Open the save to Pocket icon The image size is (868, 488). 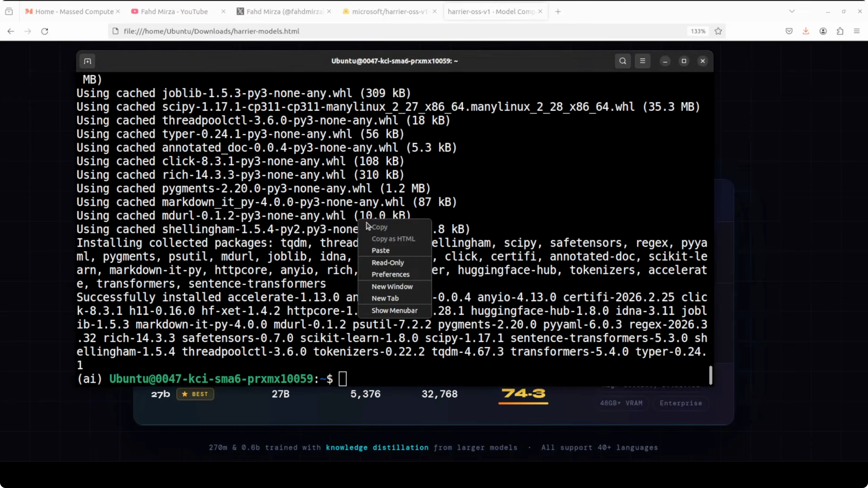789,31
